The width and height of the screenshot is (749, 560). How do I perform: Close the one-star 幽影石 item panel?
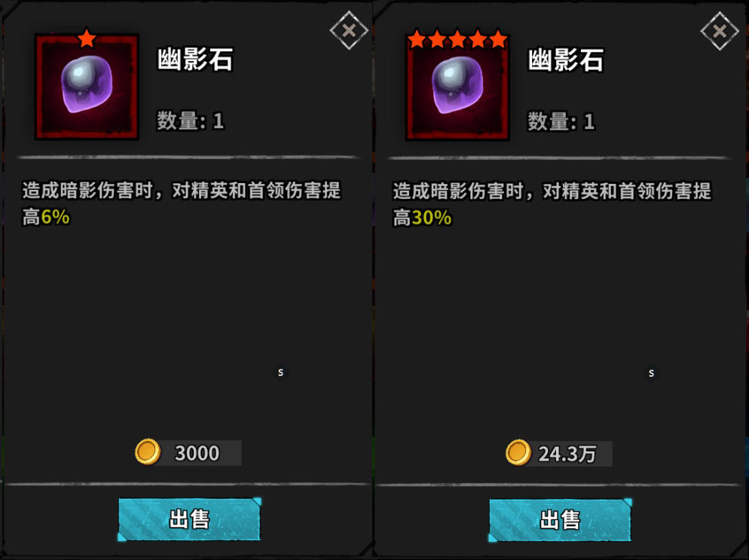click(x=349, y=31)
